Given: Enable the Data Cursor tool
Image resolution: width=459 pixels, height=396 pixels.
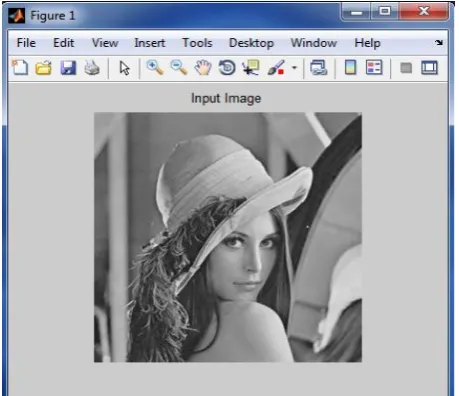Looking at the screenshot, I should click(x=251, y=68).
